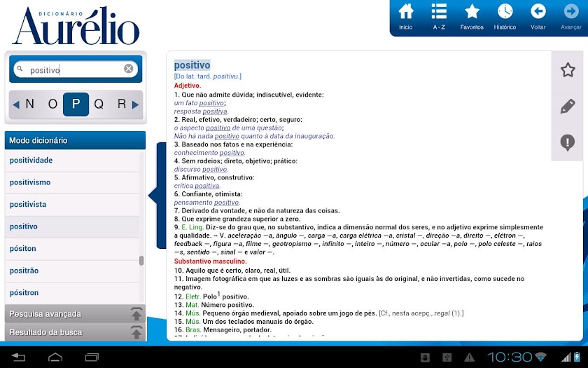
Task: Click the positivo headword in definition
Action: click(x=192, y=65)
